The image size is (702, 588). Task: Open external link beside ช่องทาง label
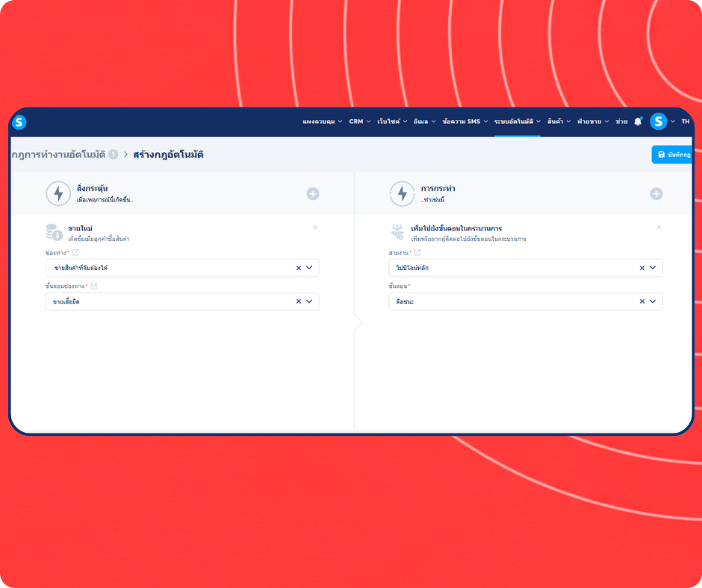(75, 253)
